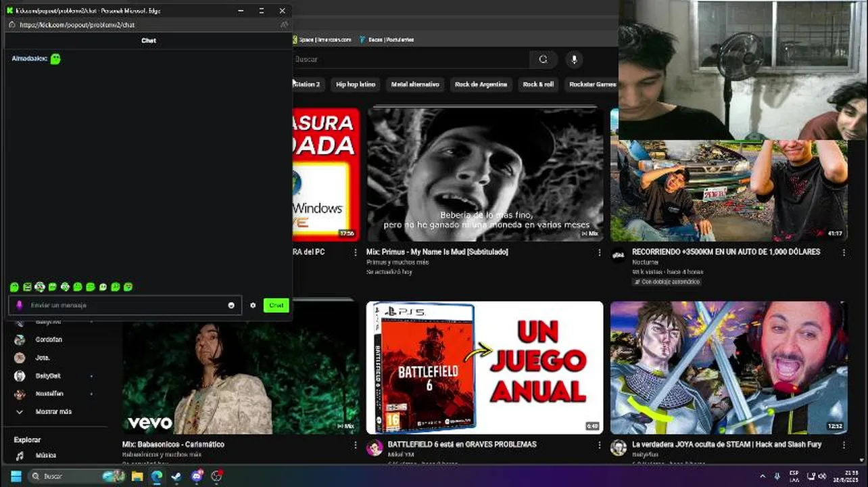Select the Metal alternativo filter chip
Viewport: 868px width, 487px height.
click(415, 85)
